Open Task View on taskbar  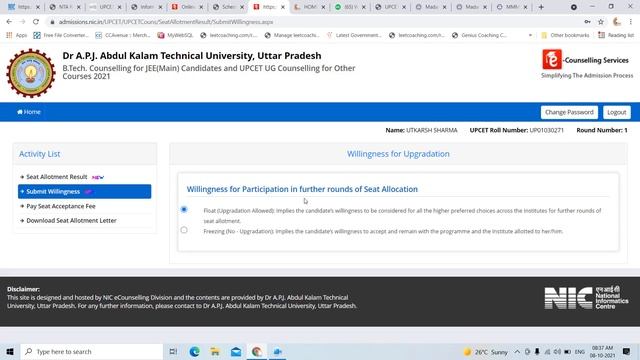(x=173, y=351)
